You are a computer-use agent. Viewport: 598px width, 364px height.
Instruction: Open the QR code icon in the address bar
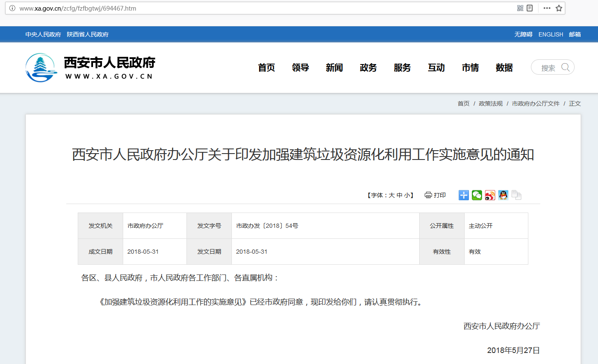click(520, 8)
